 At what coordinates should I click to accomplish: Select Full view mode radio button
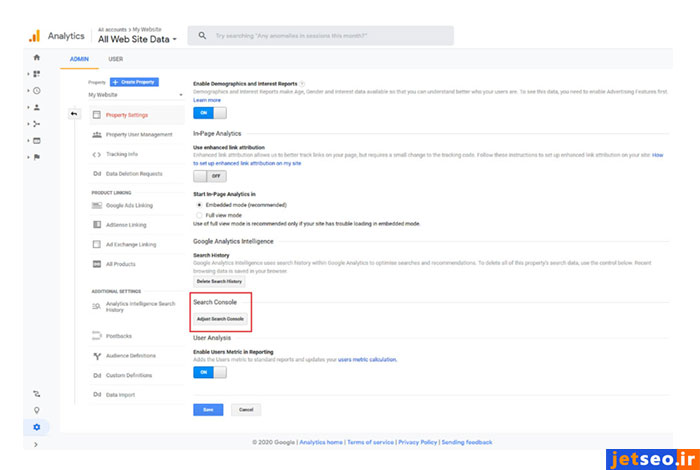198,214
